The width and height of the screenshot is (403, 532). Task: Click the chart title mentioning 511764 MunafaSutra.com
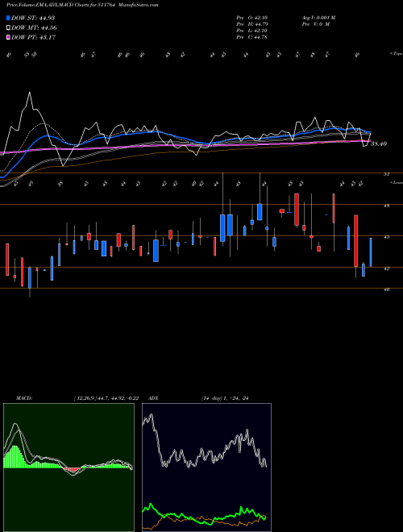[82, 5]
